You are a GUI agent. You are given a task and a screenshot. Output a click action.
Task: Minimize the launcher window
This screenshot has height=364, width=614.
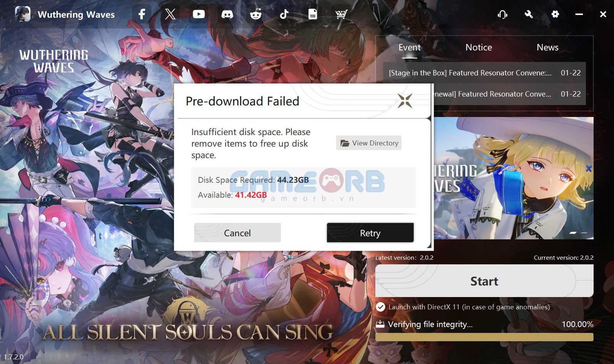[579, 14]
